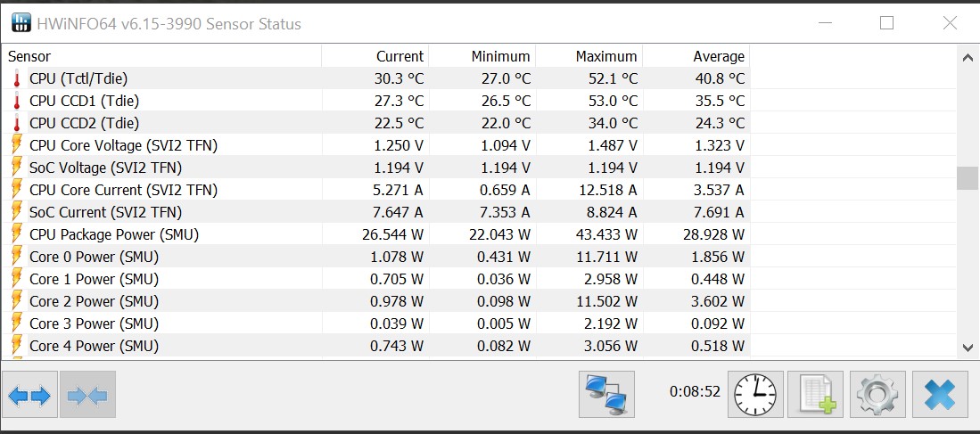Screen dimensions: 980x434
Task: Click the scrollbar up arrow
Action: coord(968,57)
